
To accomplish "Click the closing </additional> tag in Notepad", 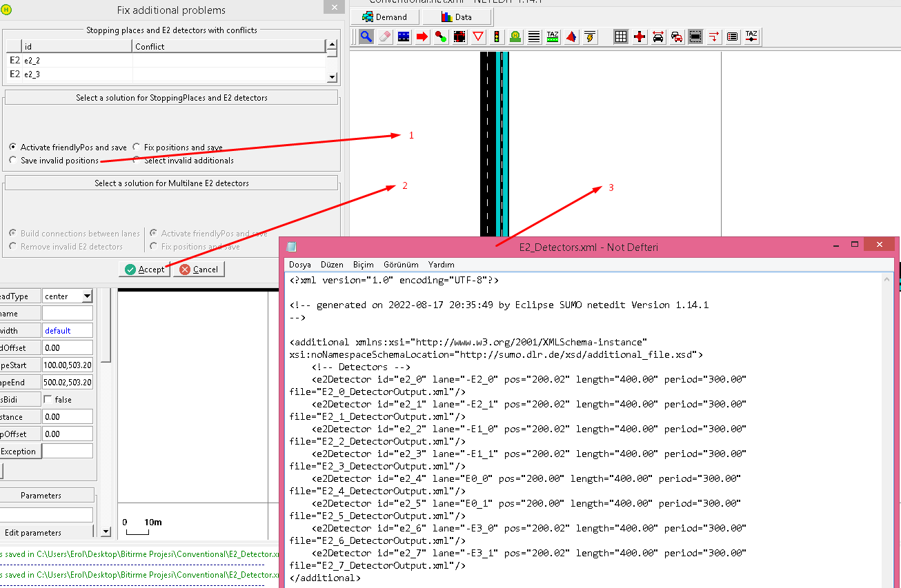I will 325,578.
